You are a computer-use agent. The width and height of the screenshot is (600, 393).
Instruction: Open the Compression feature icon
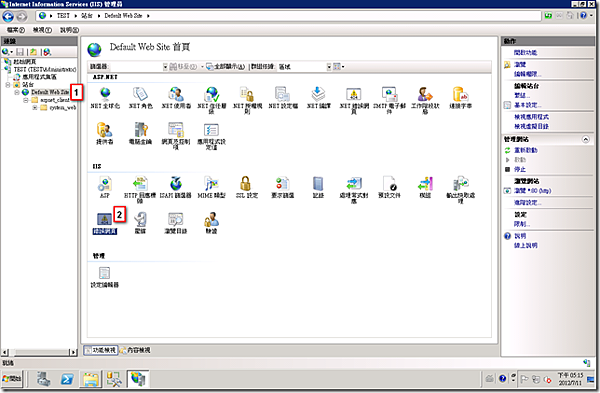click(140, 219)
